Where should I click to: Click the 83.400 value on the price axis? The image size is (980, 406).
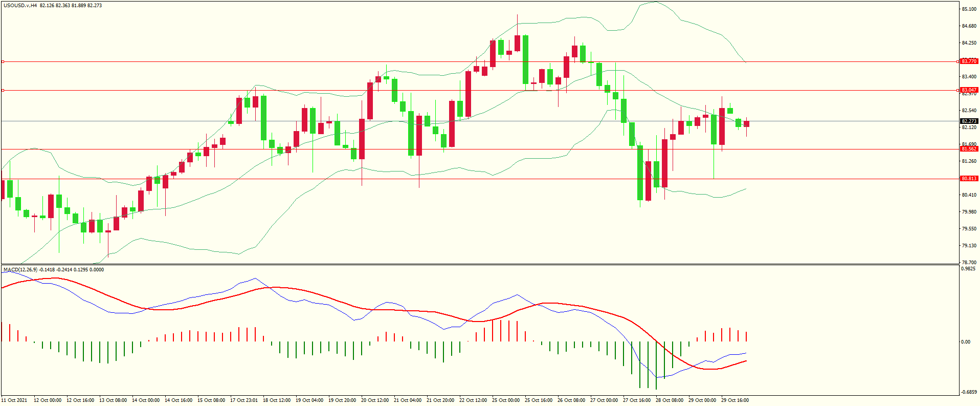[x=969, y=77]
